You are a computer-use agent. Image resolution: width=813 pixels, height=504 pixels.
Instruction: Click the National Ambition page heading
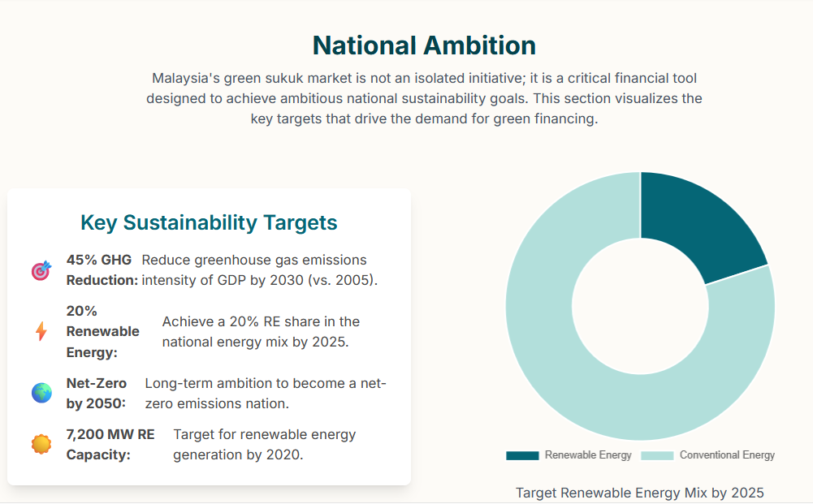[x=424, y=45]
